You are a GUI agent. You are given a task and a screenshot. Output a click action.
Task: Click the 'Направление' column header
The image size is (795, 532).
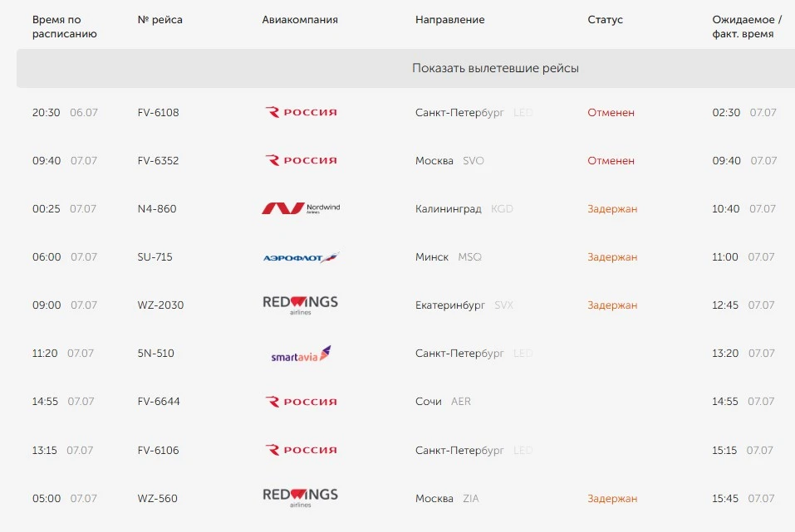[x=449, y=20]
